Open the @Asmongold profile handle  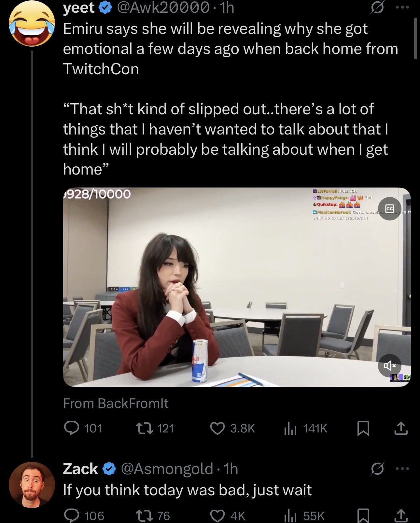coord(167,469)
